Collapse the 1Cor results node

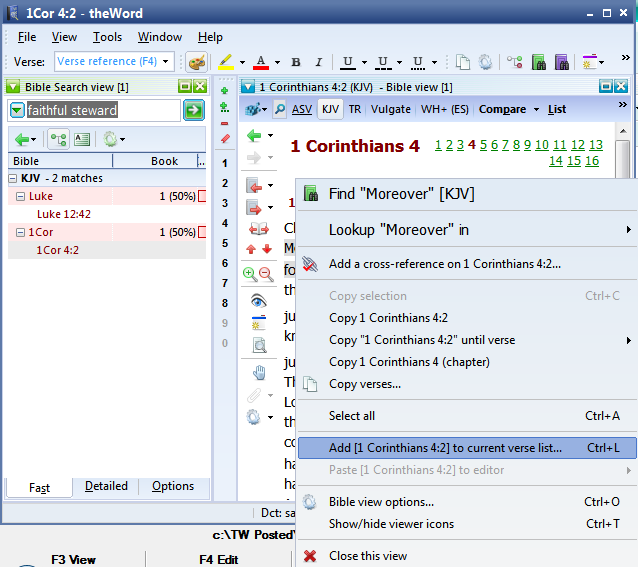pyautogui.click(x=20, y=232)
